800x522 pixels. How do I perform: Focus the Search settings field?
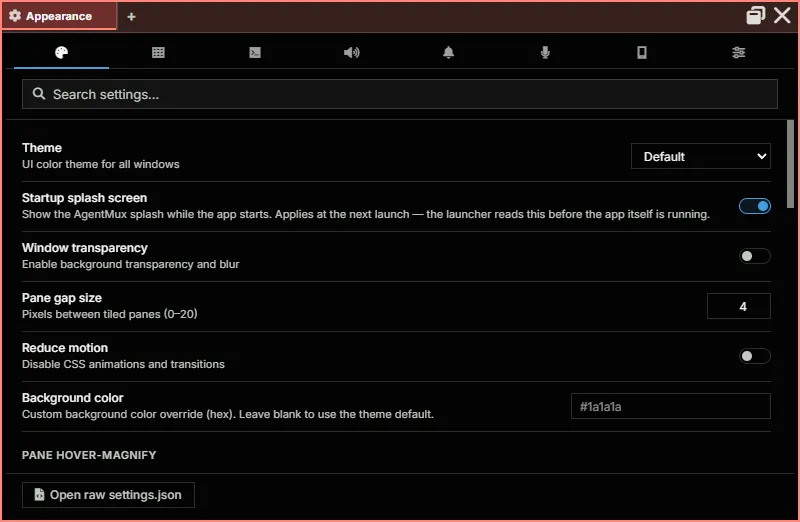point(399,94)
